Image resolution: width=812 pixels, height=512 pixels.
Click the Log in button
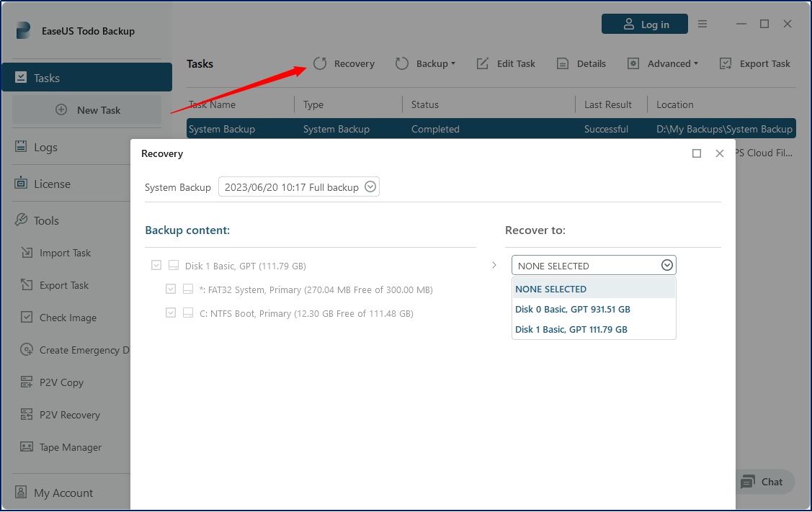(645, 24)
